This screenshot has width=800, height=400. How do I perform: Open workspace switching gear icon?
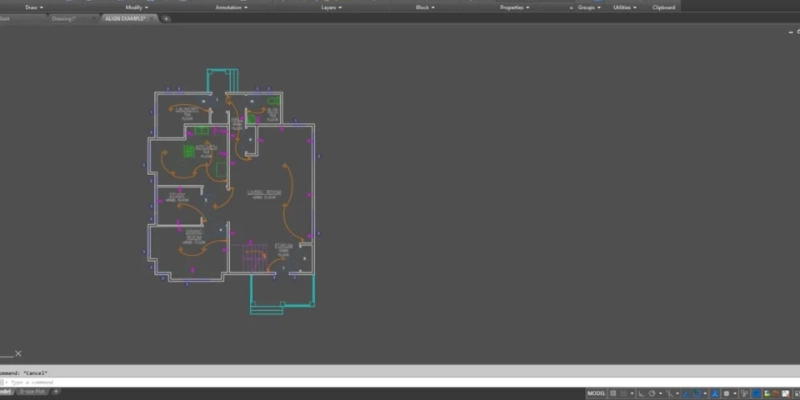pyautogui.click(x=727, y=393)
